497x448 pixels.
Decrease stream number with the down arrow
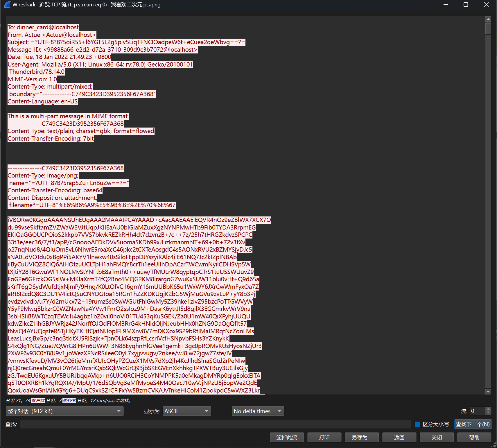pos(488,413)
